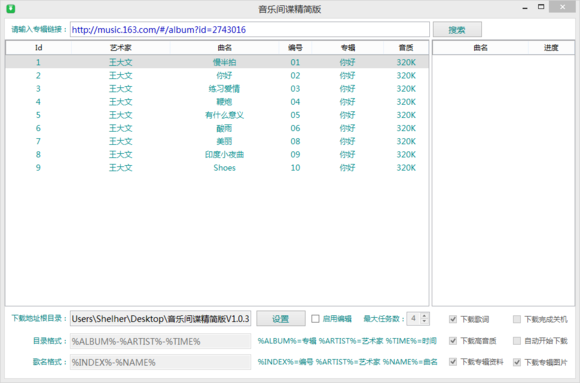Toggle the 下载完成关机 checkbox
This screenshot has width=580, height=383.
pos(517,319)
